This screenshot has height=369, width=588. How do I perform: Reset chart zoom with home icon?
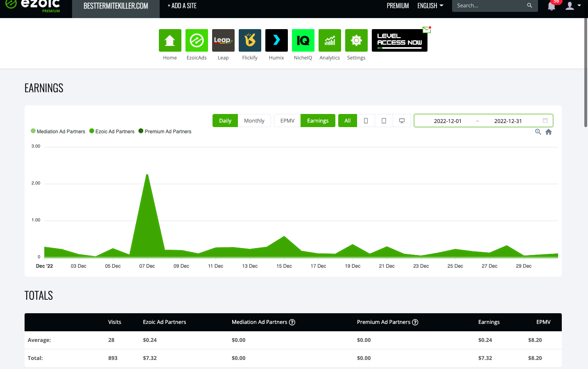pyautogui.click(x=549, y=132)
